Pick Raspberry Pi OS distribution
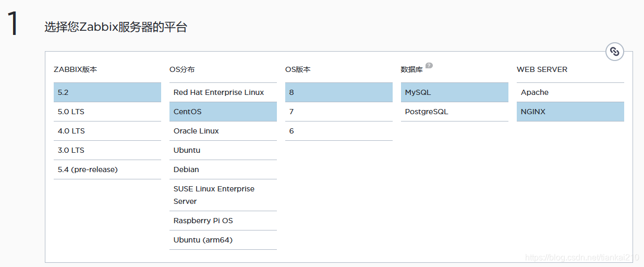Viewport: 644px width, 267px height. click(223, 221)
